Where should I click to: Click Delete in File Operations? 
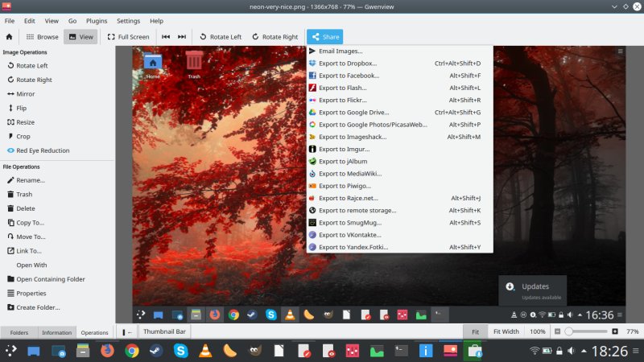pos(21,208)
